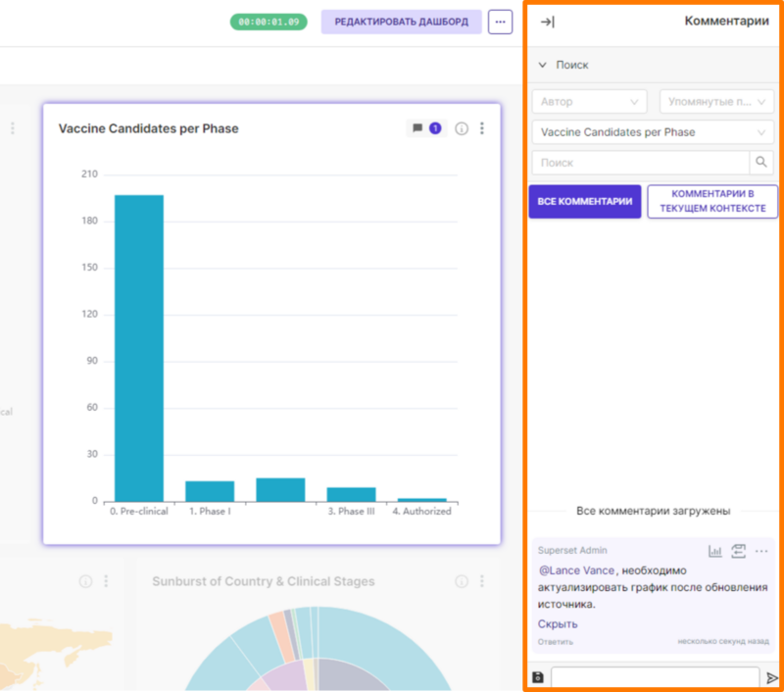Image resolution: width=784 pixels, height=692 pixels.
Task: Send the comment with the paper plane icon
Action: pyautogui.click(x=771, y=677)
